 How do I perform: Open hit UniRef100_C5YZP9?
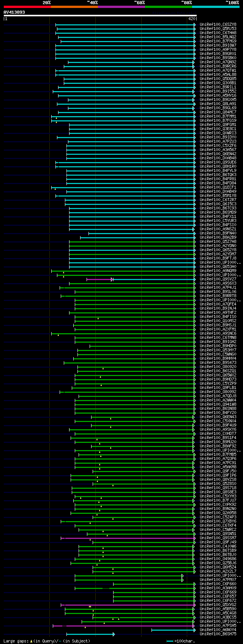click(x=218, y=384)
